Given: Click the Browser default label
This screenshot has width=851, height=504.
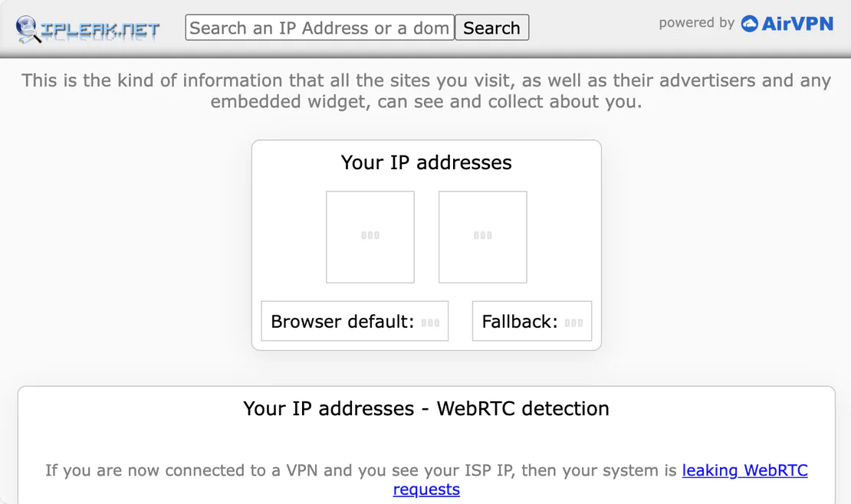Looking at the screenshot, I should point(342,322).
